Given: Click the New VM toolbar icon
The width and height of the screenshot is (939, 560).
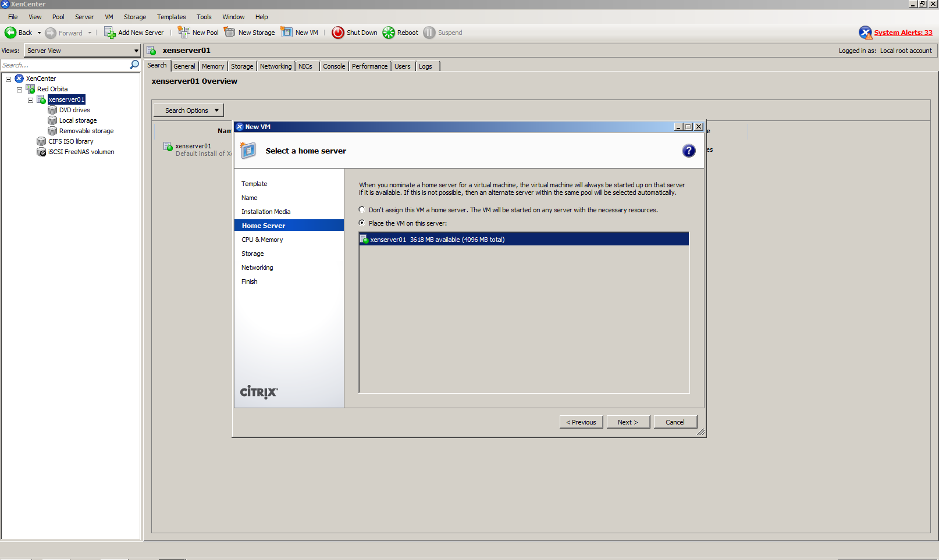Looking at the screenshot, I should point(287,33).
